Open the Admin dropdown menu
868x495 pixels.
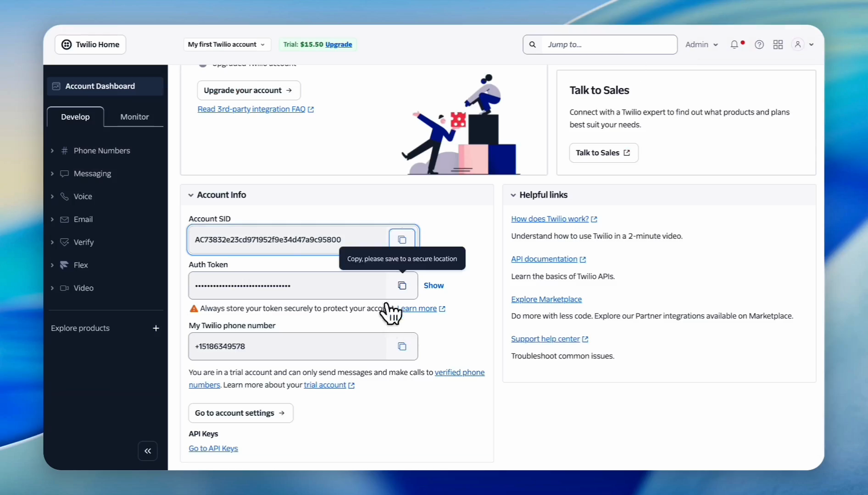(x=701, y=44)
